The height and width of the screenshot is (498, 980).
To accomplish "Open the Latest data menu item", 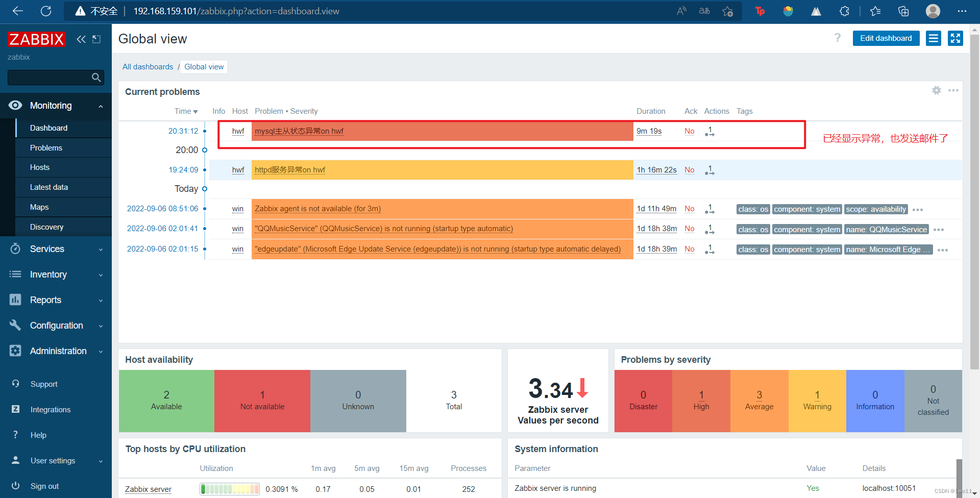I will [64, 187].
